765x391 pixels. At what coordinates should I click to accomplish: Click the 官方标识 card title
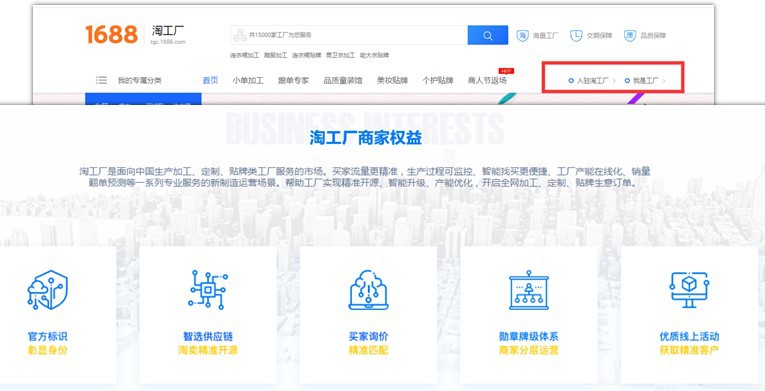47,336
